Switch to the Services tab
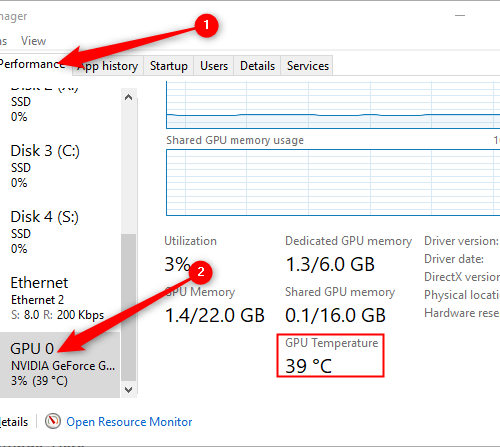The height and width of the screenshot is (447, 500). coord(307,66)
